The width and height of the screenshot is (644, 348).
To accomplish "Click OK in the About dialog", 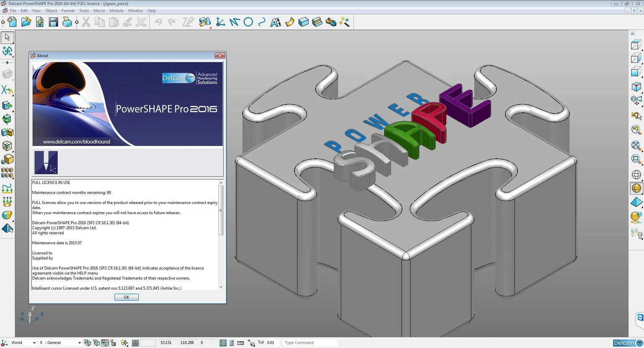I will point(126,297).
